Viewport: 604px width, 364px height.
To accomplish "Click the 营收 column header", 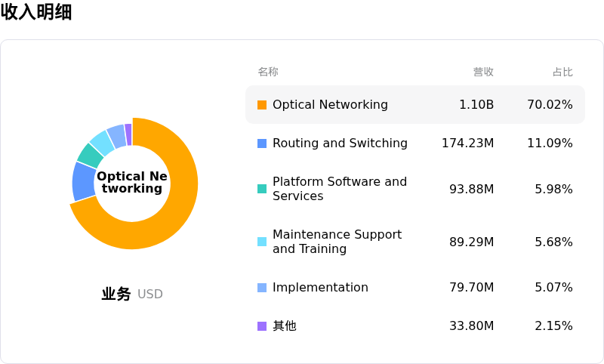I will coord(483,72).
